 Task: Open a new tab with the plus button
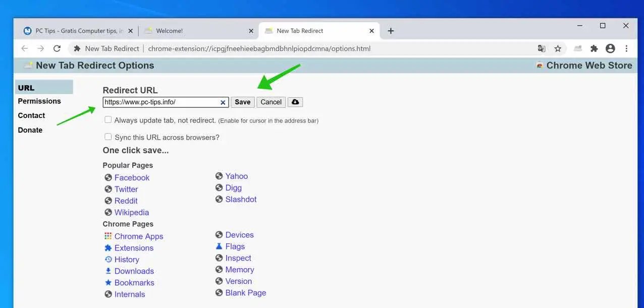(391, 31)
